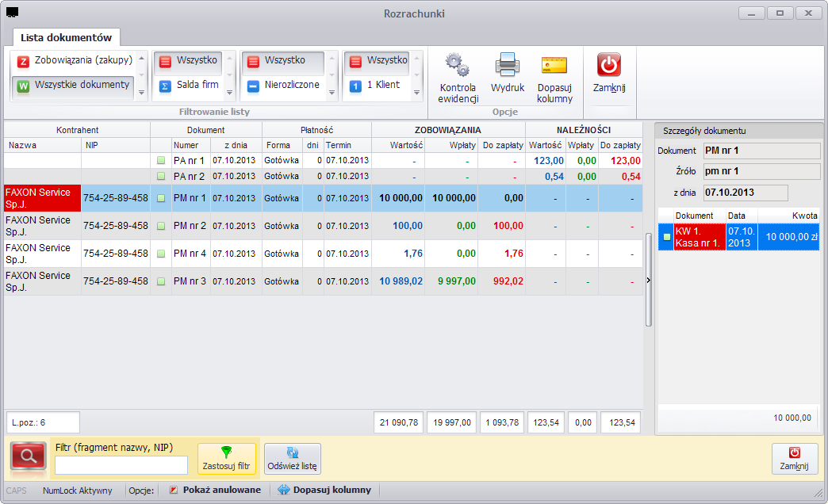Select Wszystkie dokumenty filter item
The width and height of the screenshot is (828, 504).
[73, 85]
